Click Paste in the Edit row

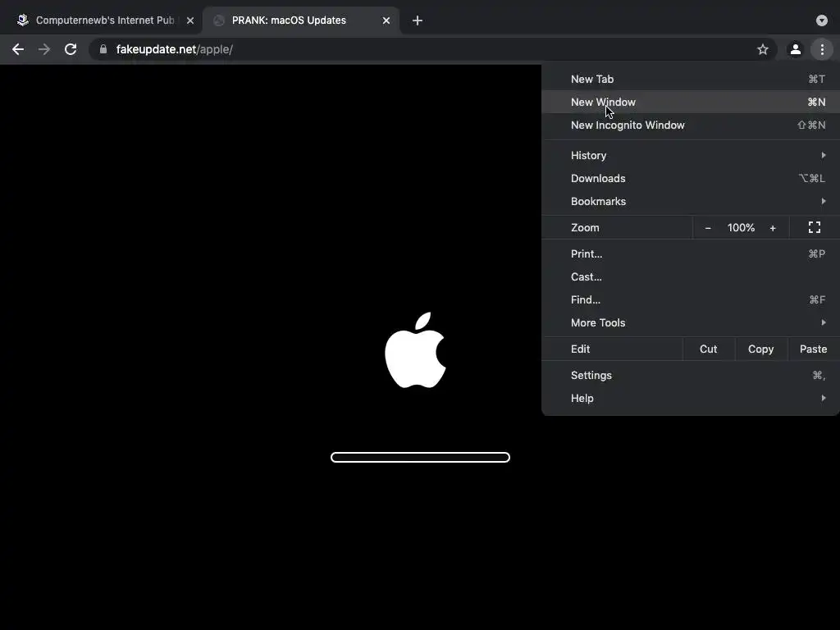[x=813, y=349]
